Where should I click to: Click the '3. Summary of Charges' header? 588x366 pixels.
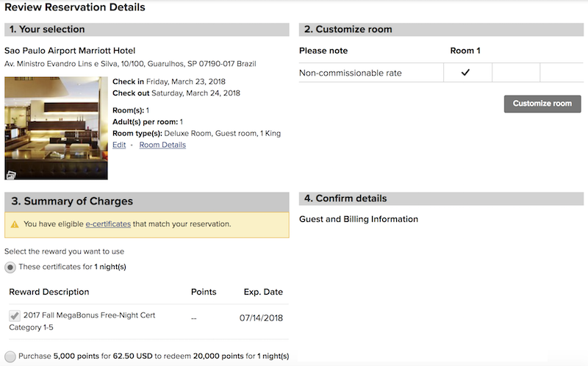[x=146, y=201]
